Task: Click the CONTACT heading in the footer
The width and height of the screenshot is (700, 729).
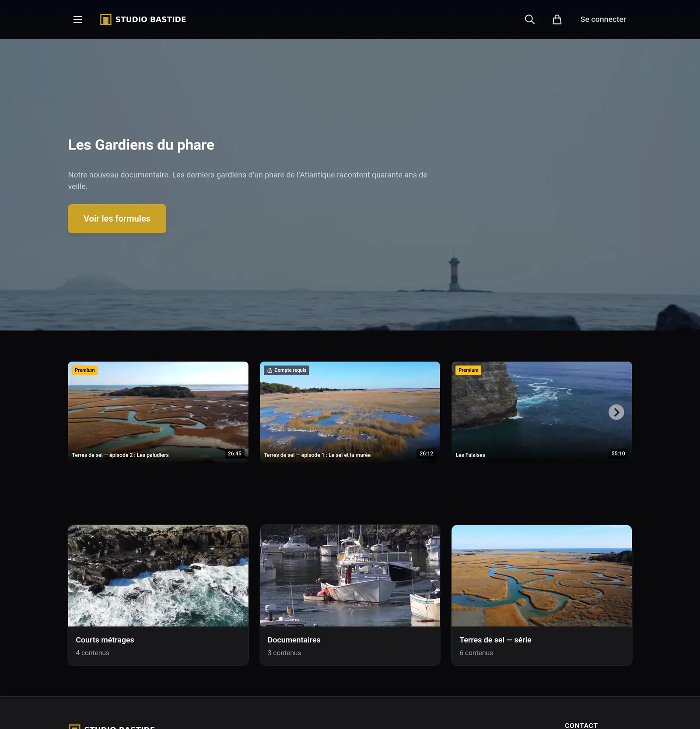Action: point(581,725)
